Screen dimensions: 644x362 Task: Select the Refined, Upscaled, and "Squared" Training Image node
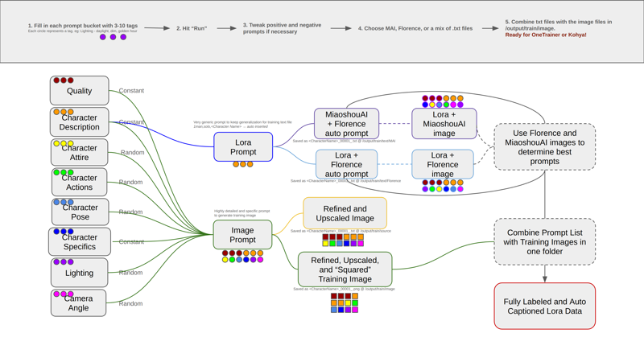pos(345,269)
